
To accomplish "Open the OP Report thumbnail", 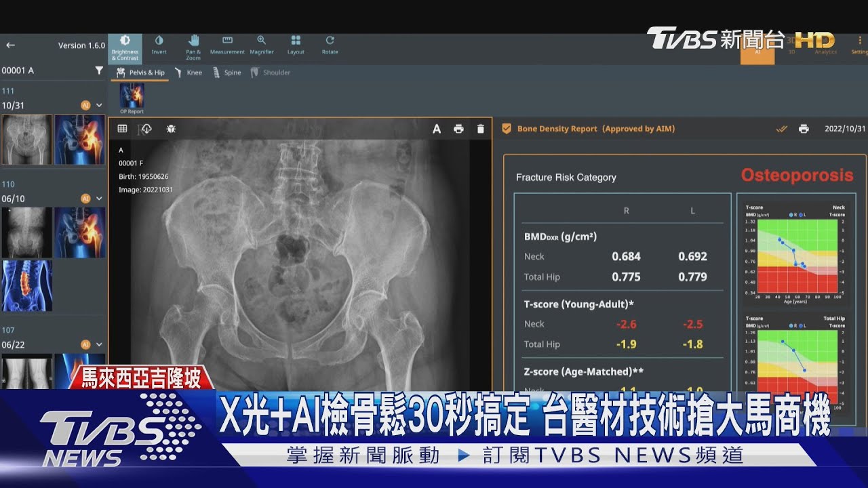I will tap(132, 98).
